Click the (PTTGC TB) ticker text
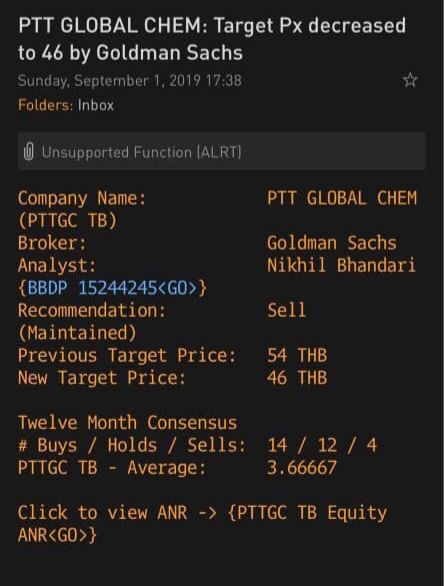This screenshot has height=586, width=444. (68, 220)
